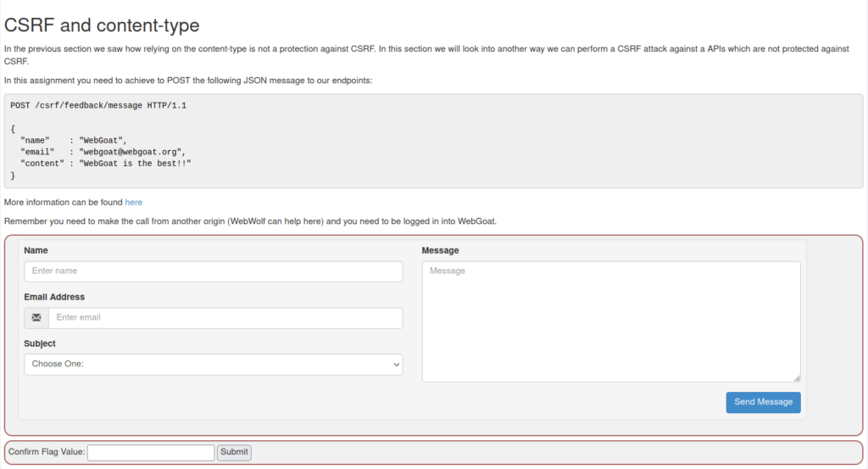Click the resize handle of Message textarea
Viewport: 868px width, 469px height.
click(x=797, y=378)
